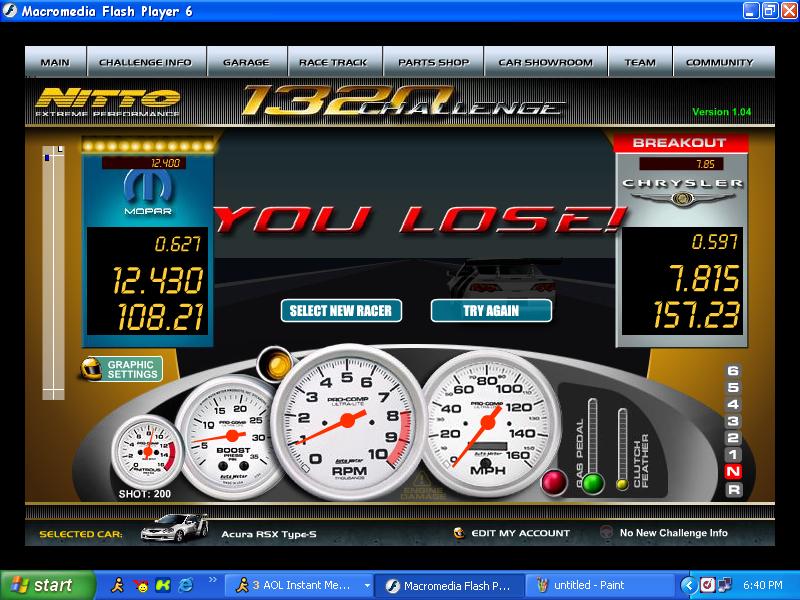The width and height of the screenshot is (800, 600).
Task: Click the RPM tachometer gauge
Action: (348, 421)
